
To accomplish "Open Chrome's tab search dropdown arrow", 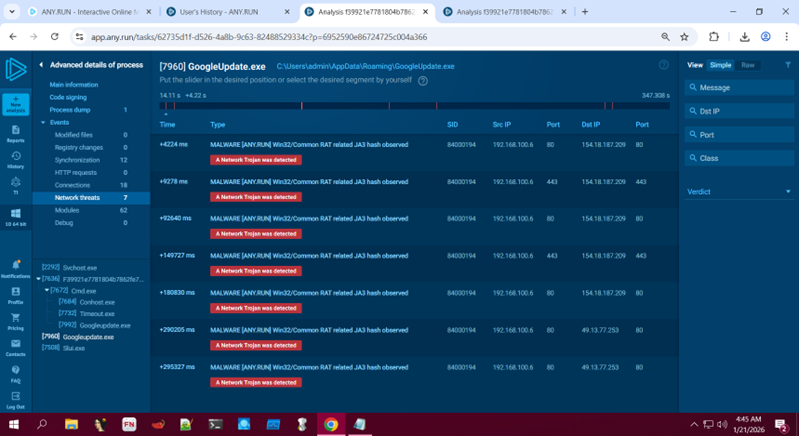I will tap(12, 11).
